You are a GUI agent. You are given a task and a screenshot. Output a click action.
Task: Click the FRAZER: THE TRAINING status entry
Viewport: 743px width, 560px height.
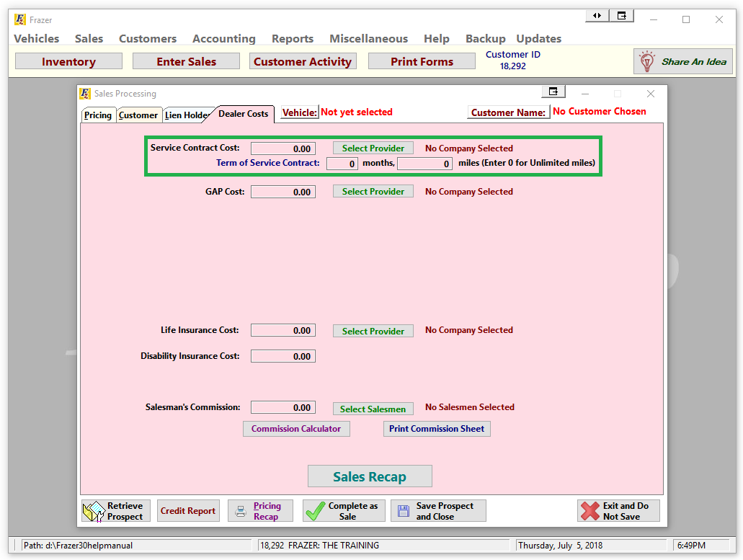click(383, 546)
